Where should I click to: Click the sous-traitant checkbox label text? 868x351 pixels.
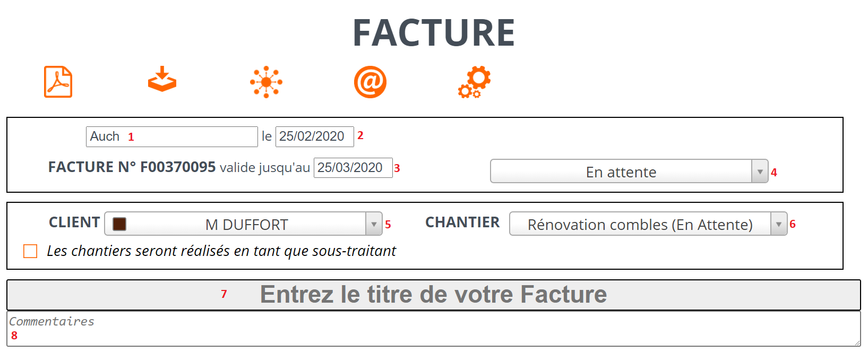(221, 251)
